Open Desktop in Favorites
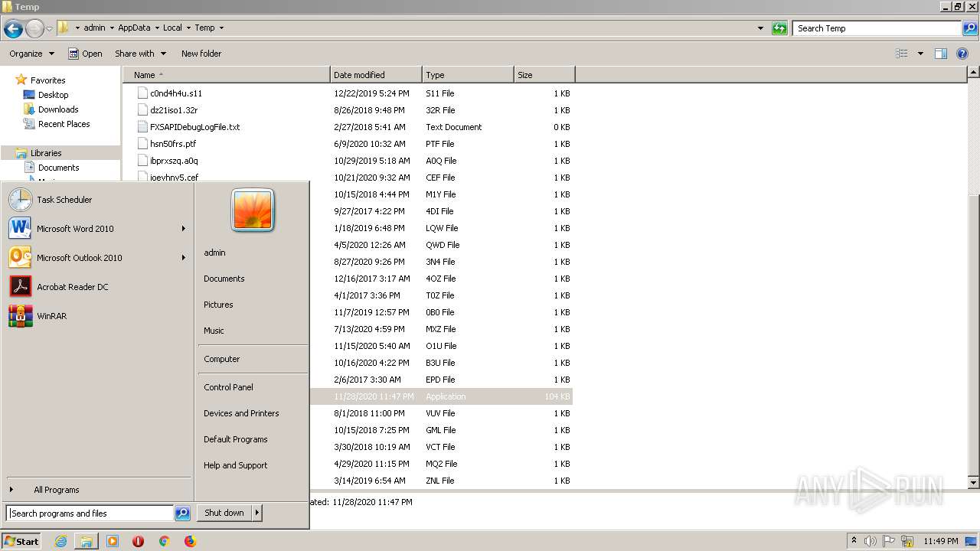Image resolution: width=980 pixels, height=551 pixels. (x=53, y=95)
